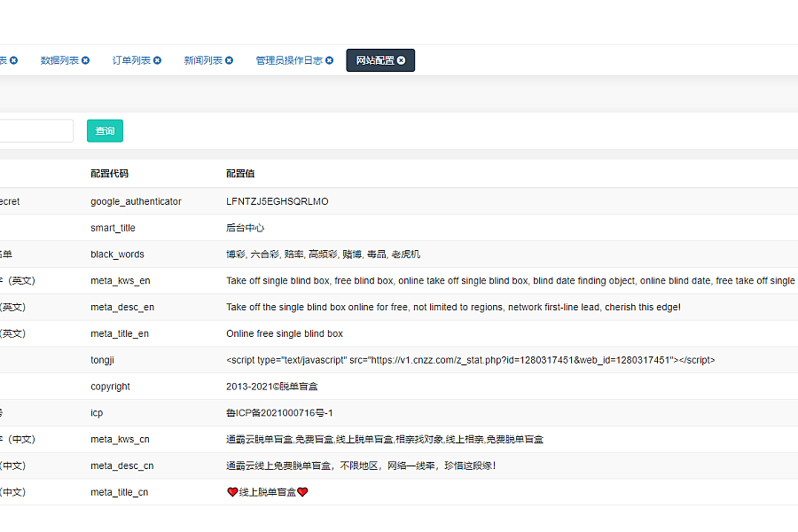This screenshot has height=532, width=798.
Task: Click the 通霸云脱单盲盒,免费盲盒 keywords value
Action: pos(385,440)
